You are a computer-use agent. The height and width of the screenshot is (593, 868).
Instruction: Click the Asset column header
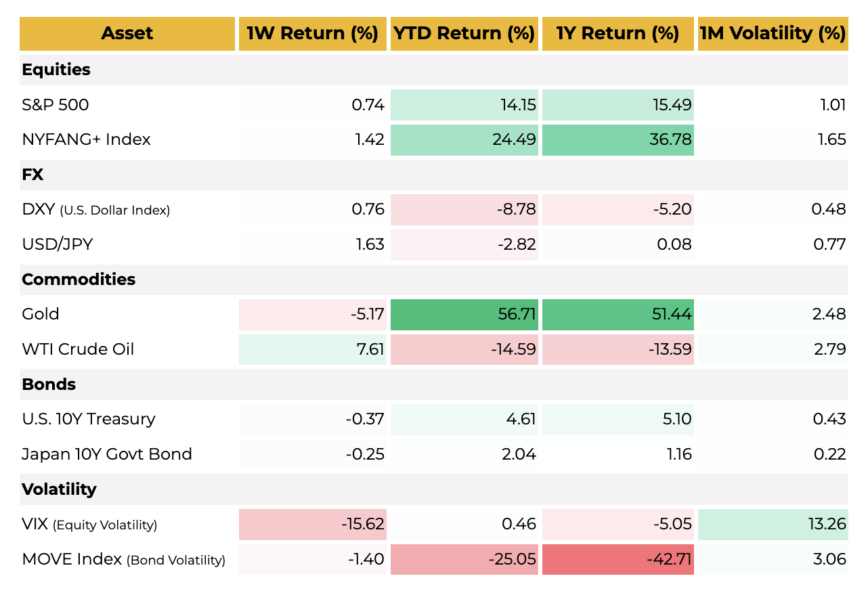(127, 34)
